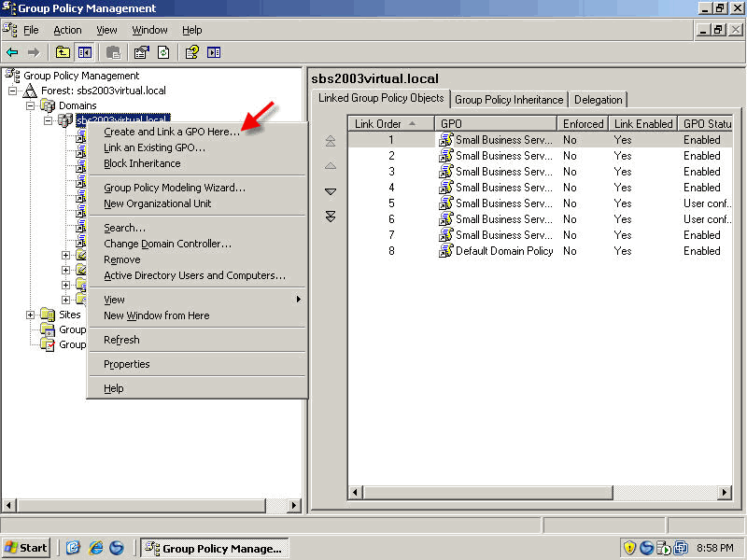747x560 pixels.
Task: Click the Refresh toolbar icon
Action: (x=163, y=52)
